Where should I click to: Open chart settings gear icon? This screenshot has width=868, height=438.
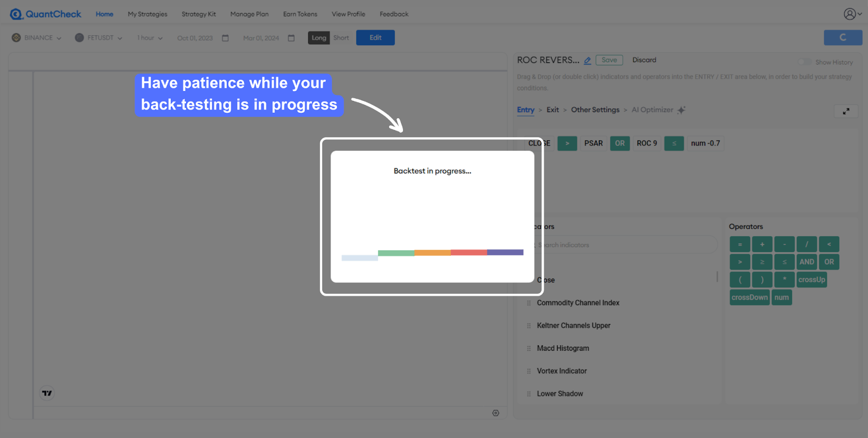[495, 413]
